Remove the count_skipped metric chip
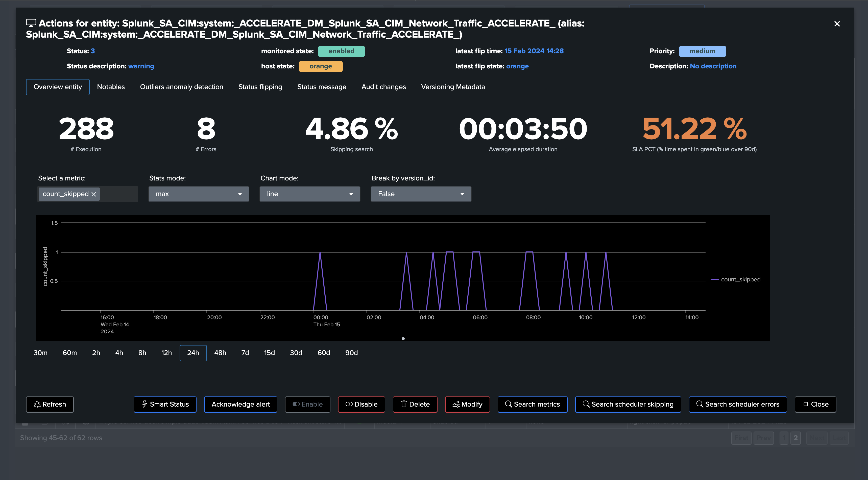 (x=94, y=194)
